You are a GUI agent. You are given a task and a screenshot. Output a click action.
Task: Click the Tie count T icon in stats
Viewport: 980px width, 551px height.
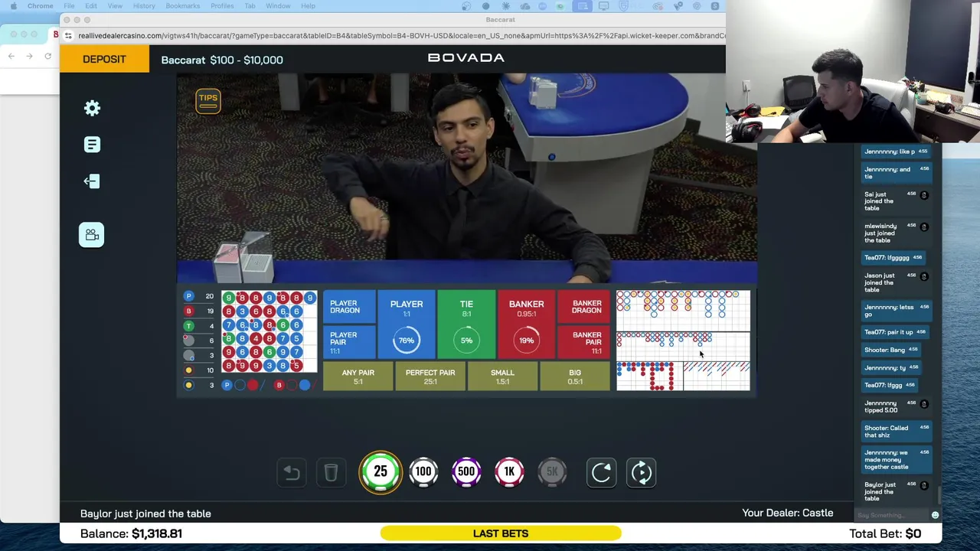point(188,326)
